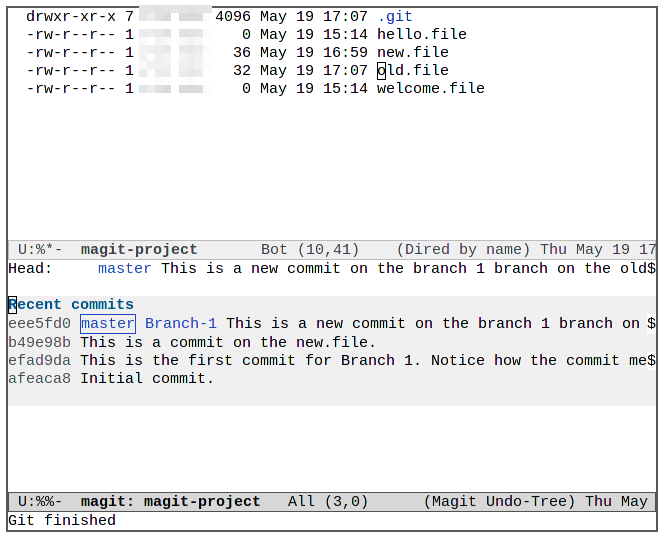Click master branch in the Head line

[125, 269]
